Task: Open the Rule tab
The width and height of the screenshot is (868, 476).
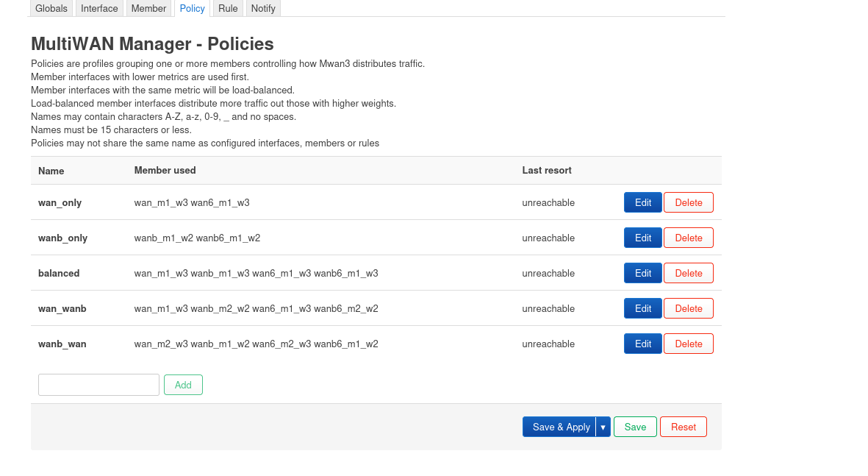Action: click(228, 8)
